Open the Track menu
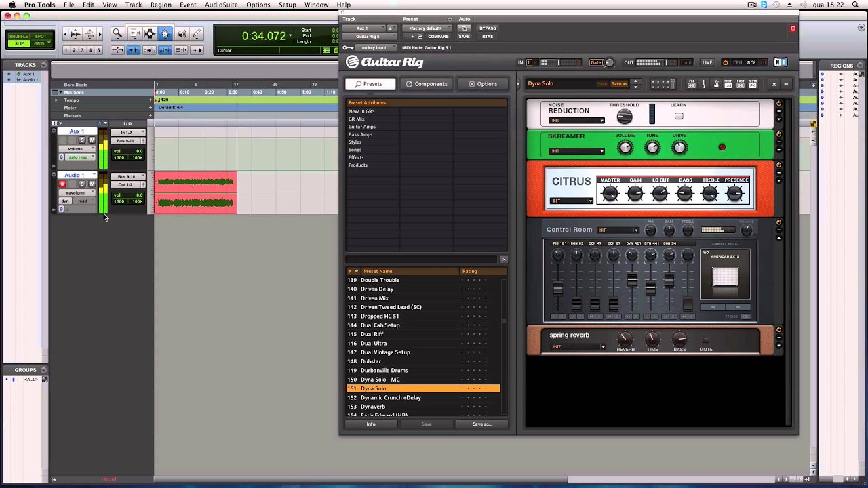The width and height of the screenshot is (868, 488). pos(134,5)
